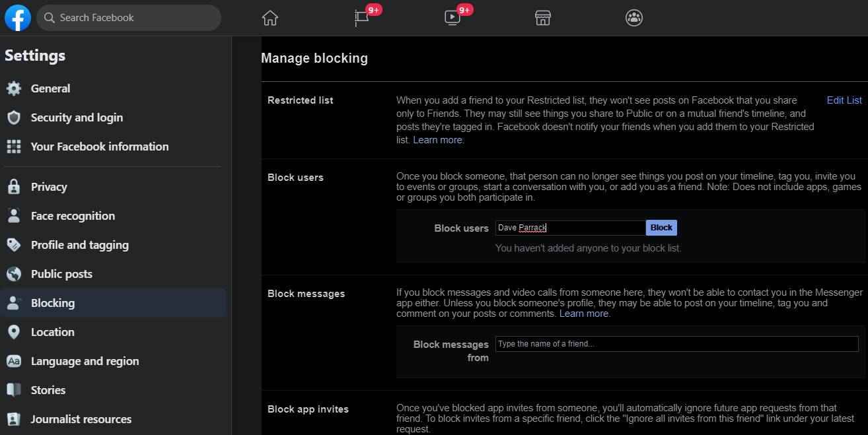Screen dimensions: 868x435
Task: Click the Security and login shield icon
Action: (x=14, y=117)
